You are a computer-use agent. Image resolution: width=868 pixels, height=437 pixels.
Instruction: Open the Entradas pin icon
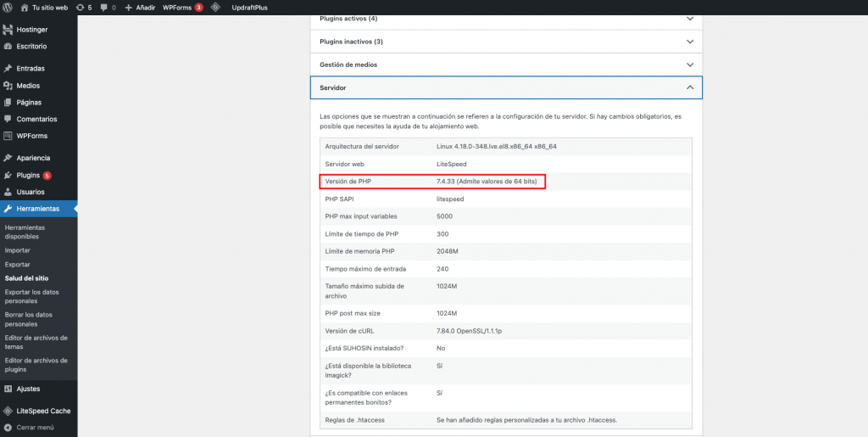[x=8, y=68]
